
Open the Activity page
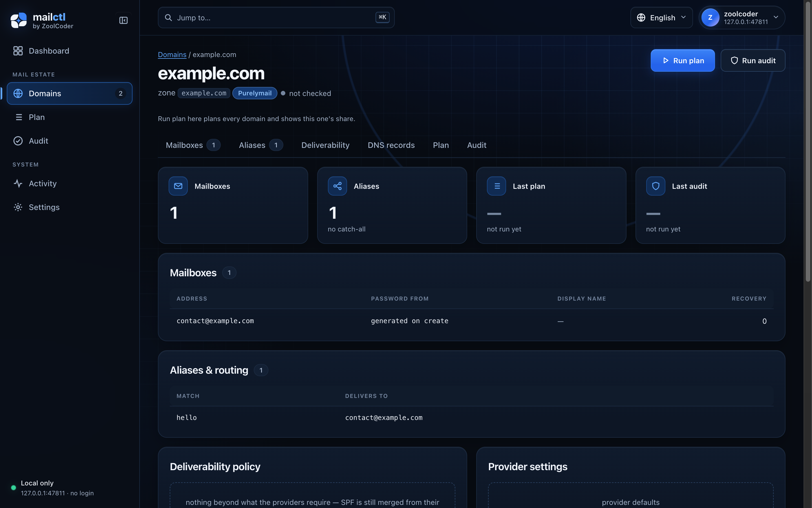point(69,183)
